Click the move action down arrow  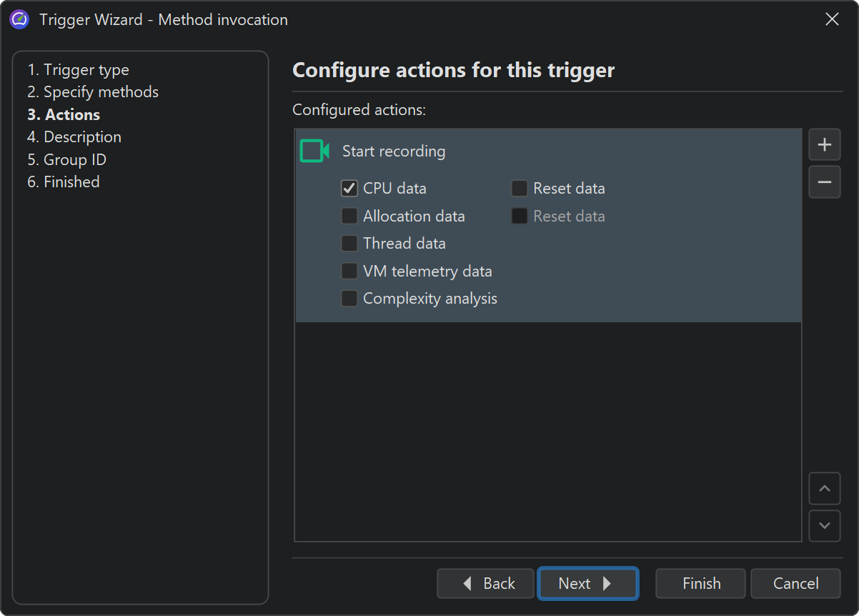[824, 525]
